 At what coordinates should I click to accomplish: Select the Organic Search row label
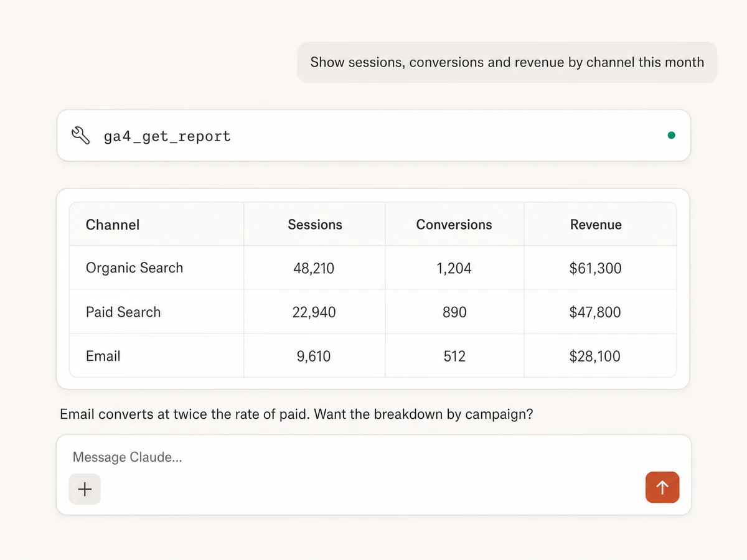134,268
